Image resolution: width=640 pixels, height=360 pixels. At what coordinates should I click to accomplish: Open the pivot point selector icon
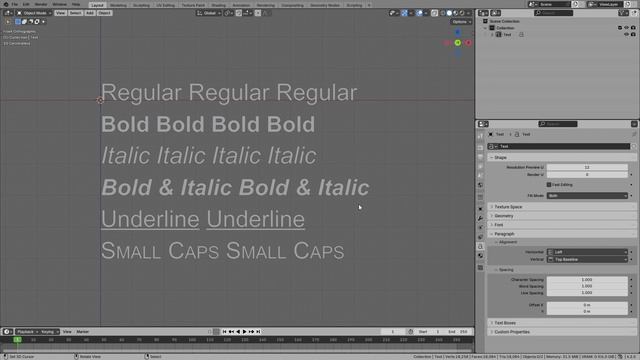[x=228, y=13]
